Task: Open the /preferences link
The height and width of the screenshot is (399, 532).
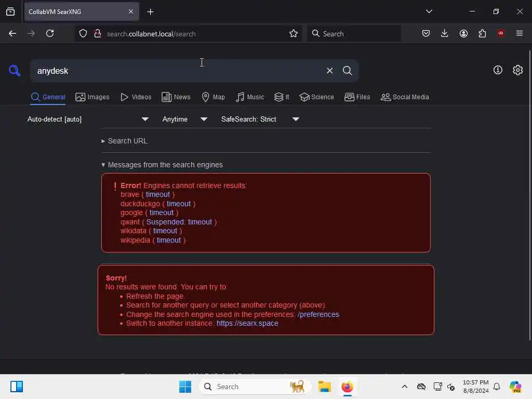Action: pos(318,314)
